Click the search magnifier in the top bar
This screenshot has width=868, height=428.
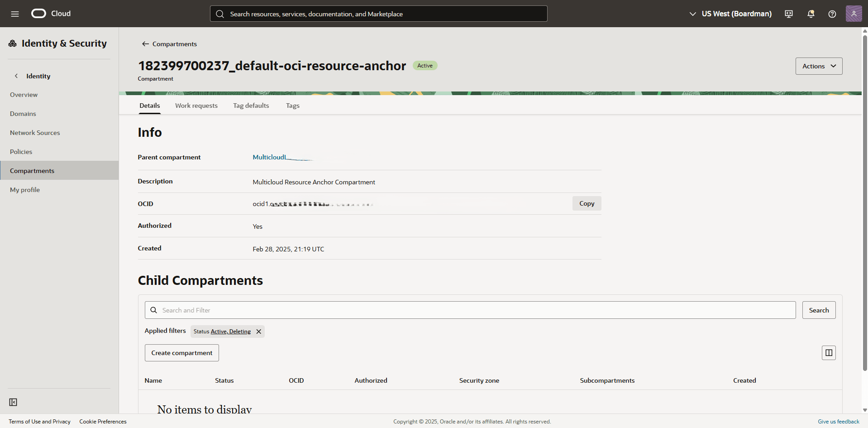tap(220, 14)
